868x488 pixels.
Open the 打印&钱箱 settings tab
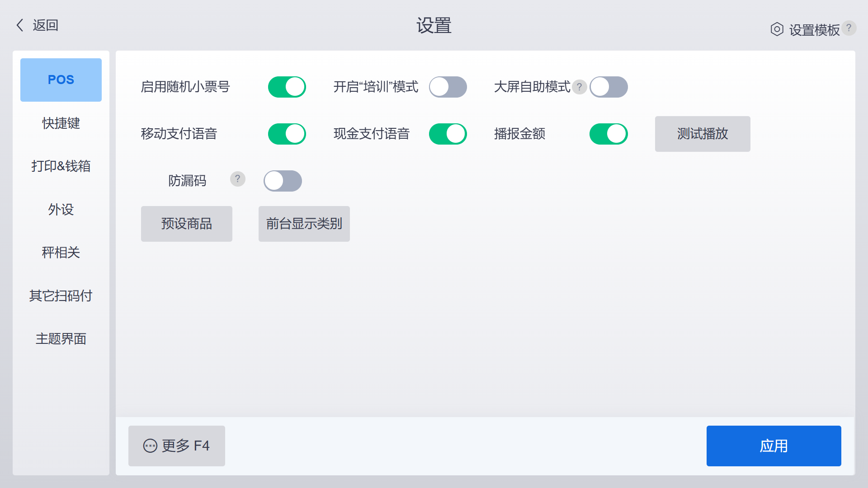(61, 166)
